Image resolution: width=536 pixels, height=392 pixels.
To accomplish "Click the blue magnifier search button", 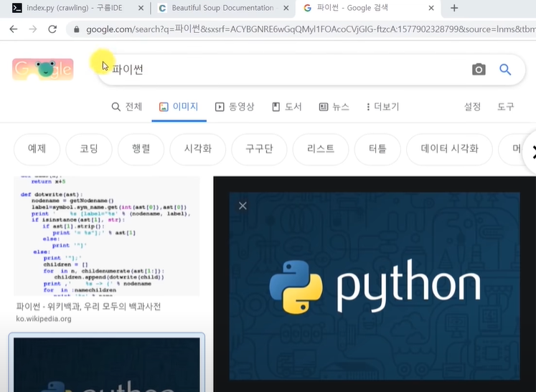I will [505, 70].
